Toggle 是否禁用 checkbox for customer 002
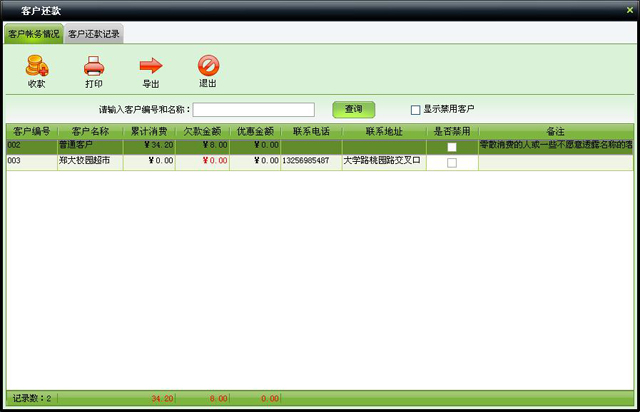Viewport: 640px width, 412px height. [x=452, y=146]
